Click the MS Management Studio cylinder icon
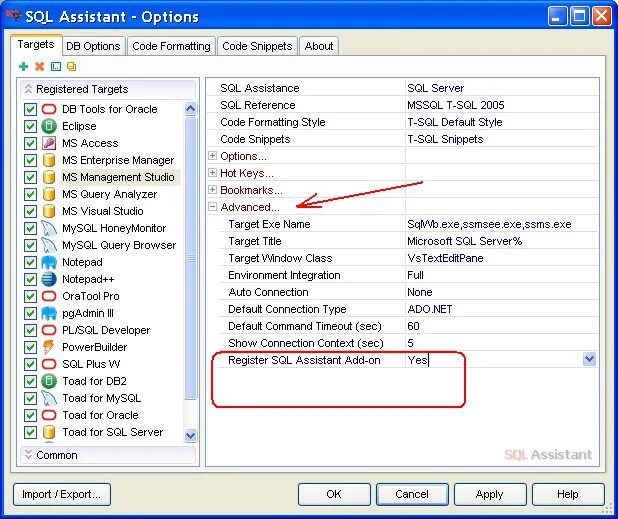 (x=49, y=177)
